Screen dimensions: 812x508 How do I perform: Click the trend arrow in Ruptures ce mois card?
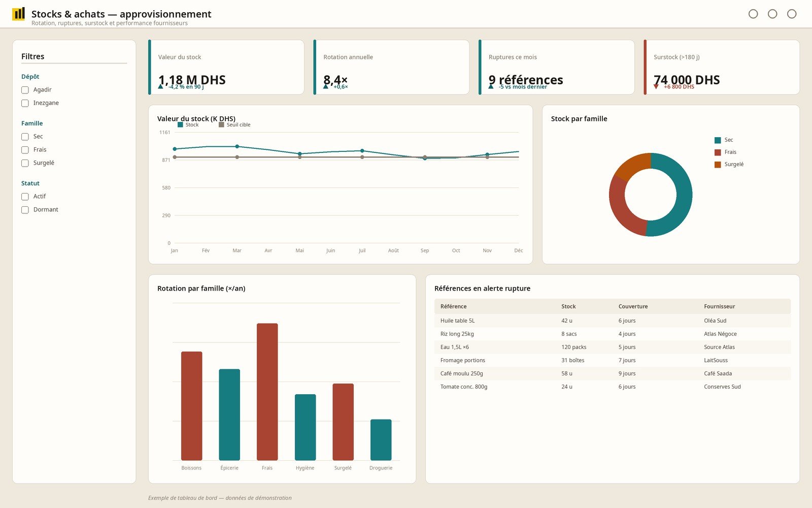click(491, 87)
